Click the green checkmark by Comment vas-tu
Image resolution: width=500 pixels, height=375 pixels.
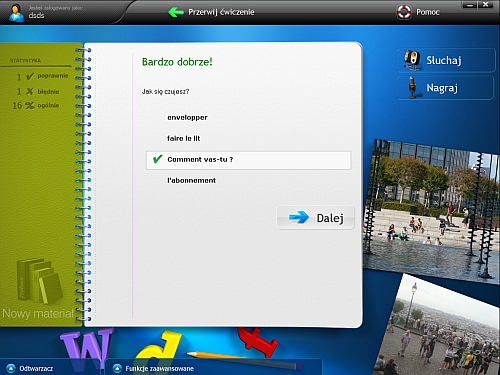click(157, 159)
